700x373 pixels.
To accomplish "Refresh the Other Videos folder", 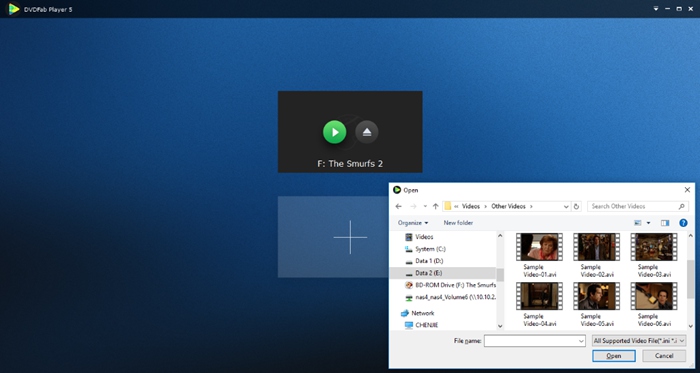I will pyautogui.click(x=576, y=207).
